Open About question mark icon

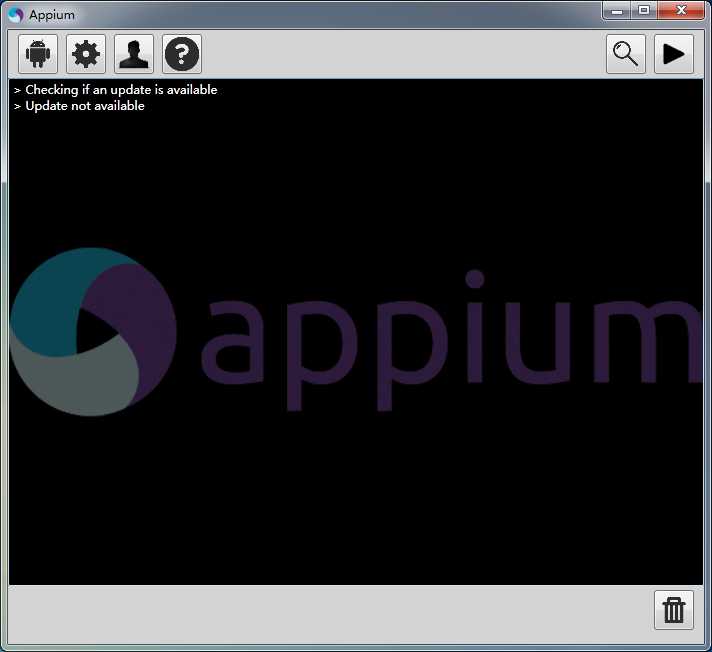tap(182, 54)
